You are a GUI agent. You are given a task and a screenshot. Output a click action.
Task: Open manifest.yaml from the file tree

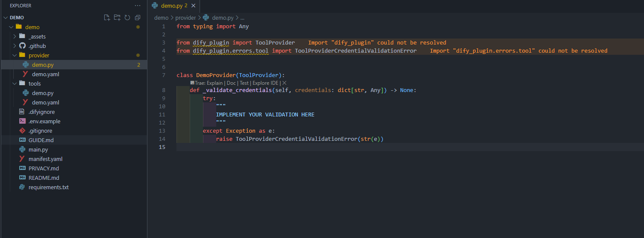[x=45, y=159]
